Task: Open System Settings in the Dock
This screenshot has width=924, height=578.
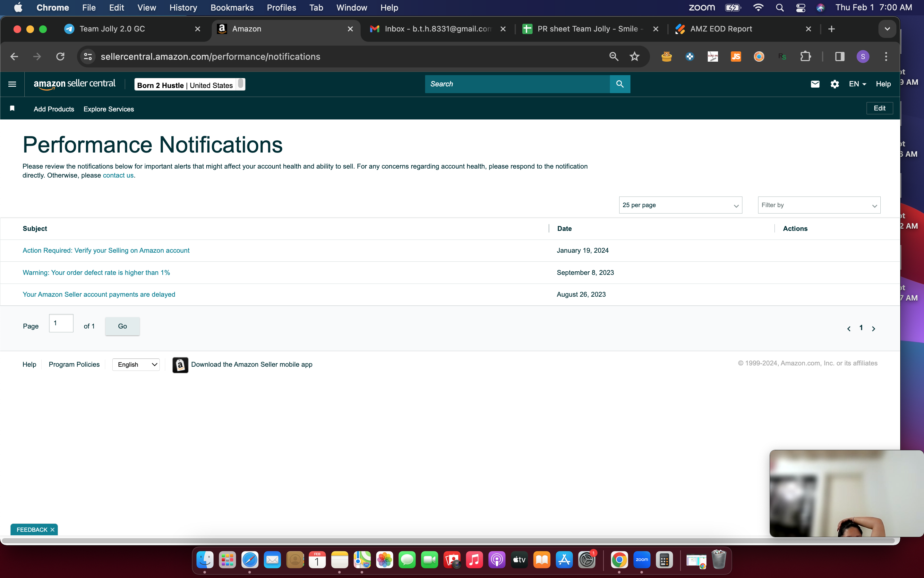Action: pyautogui.click(x=587, y=560)
